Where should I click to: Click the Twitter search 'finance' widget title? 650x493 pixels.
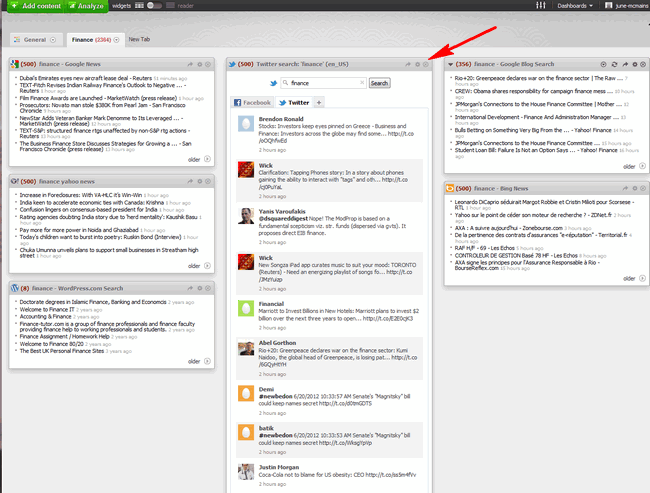[302, 64]
